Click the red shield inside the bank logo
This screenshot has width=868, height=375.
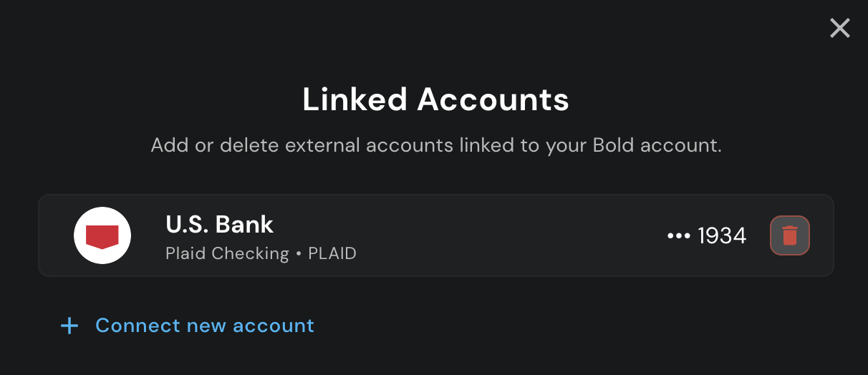[102, 236]
